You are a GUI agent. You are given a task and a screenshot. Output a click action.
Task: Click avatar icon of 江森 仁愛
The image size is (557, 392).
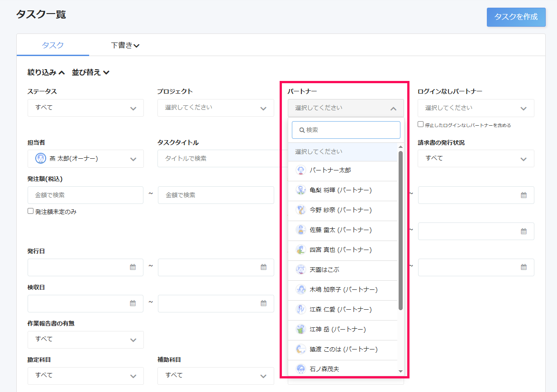(x=301, y=310)
